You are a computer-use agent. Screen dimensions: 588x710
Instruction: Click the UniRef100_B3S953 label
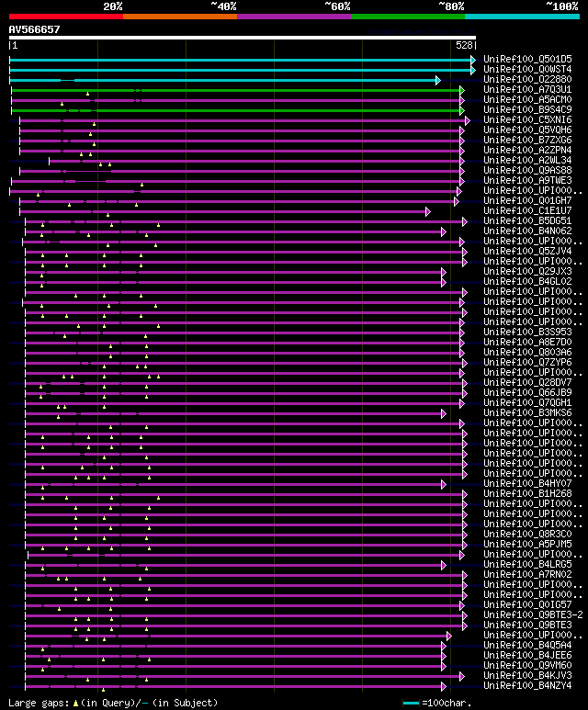click(527, 332)
